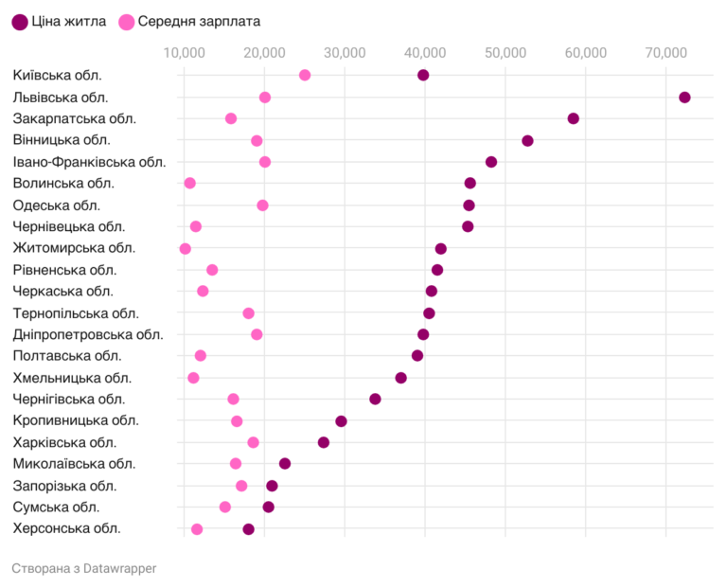Image resolution: width=727 pixels, height=588 pixels.
Task: Select the salary dot for Волинська обл.
Action: [x=190, y=183]
